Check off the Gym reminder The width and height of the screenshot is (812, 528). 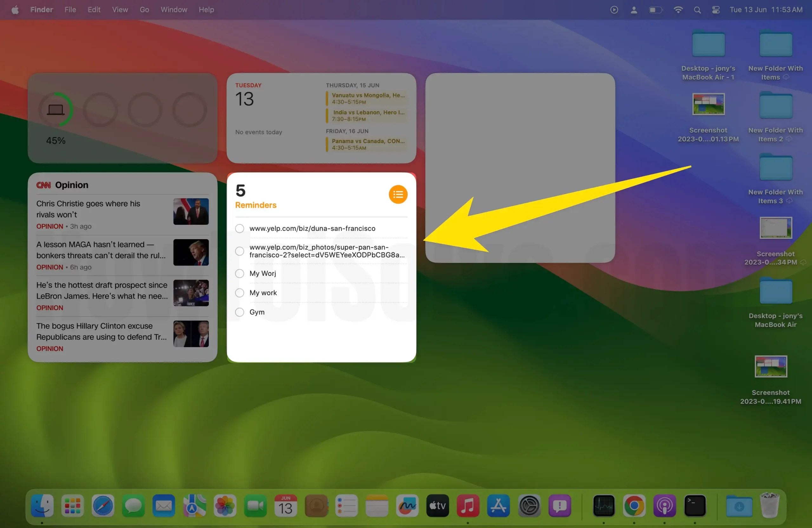(x=239, y=312)
